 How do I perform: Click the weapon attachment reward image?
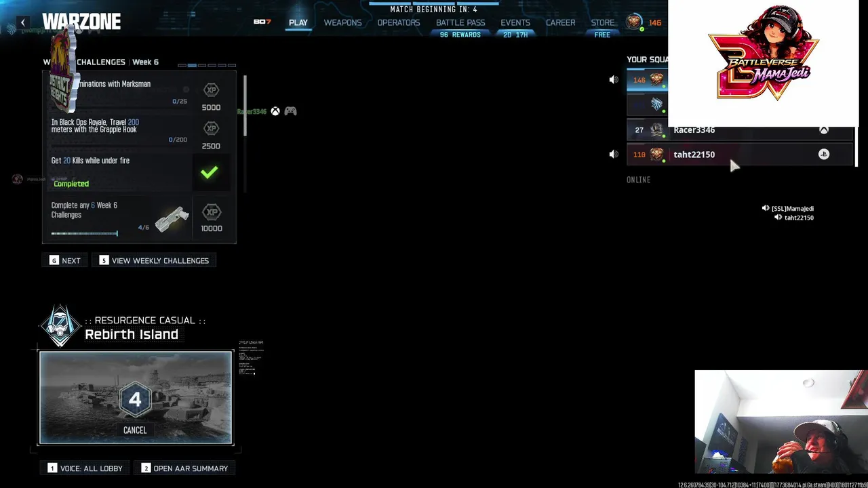pyautogui.click(x=172, y=218)
